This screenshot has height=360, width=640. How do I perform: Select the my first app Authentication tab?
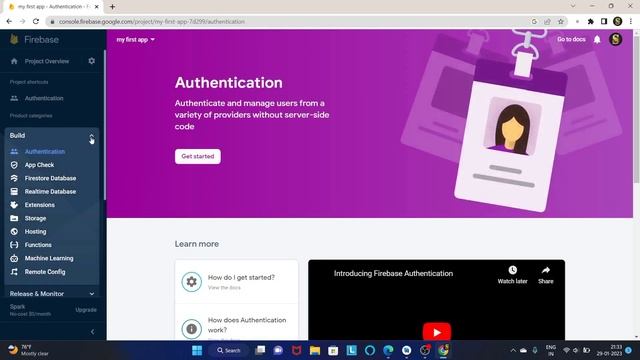53,7
